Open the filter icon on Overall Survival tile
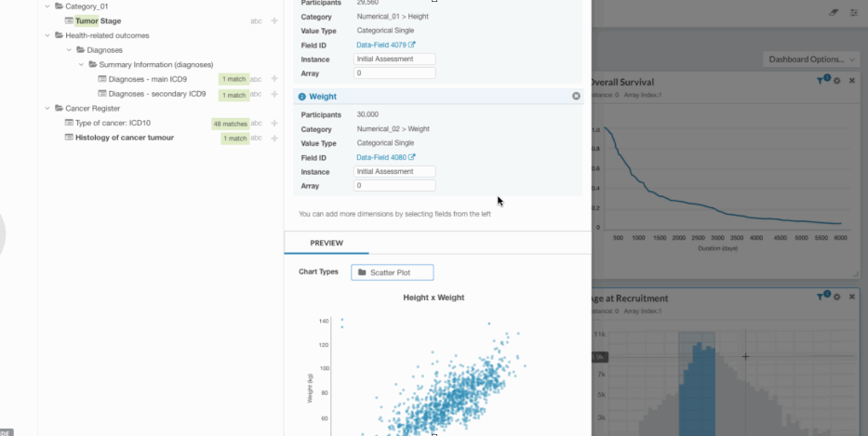The height and width of the screenshot is (436, 868). pyautogui.click(x=822, y=81)
